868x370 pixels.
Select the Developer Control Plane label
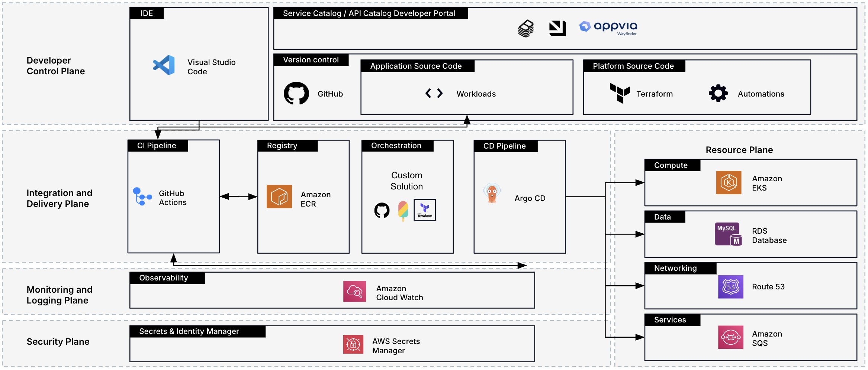56,66
